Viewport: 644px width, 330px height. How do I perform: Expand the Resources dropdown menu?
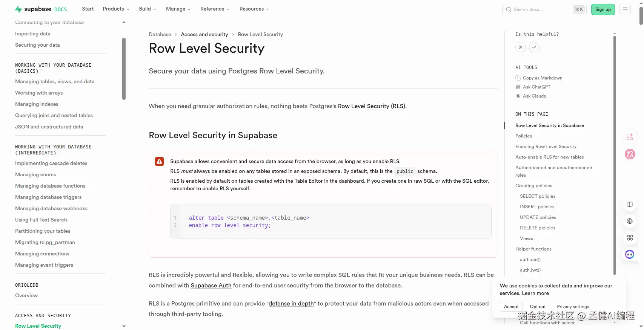pyautogui.click(x=254, y=9)
